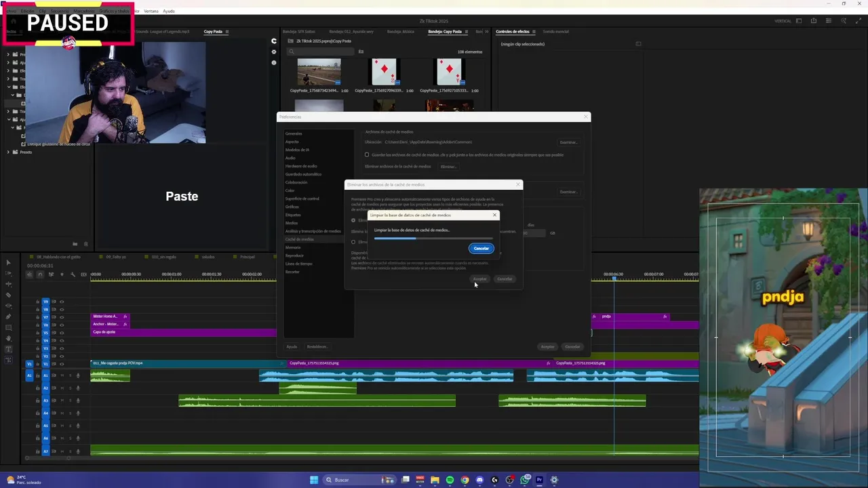Switch to the Sonido esencial tab
This screenshot has height=488, width=868.
click(555, 31)
